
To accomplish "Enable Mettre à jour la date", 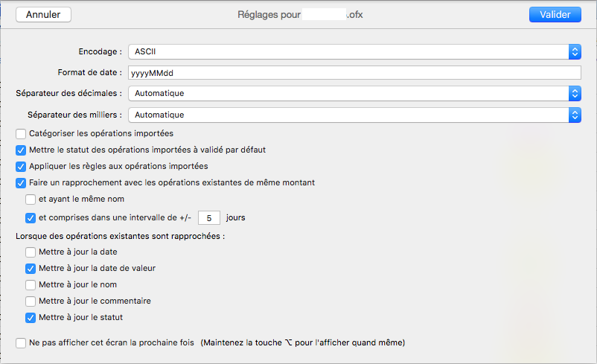I will click(x=31, y=252).
